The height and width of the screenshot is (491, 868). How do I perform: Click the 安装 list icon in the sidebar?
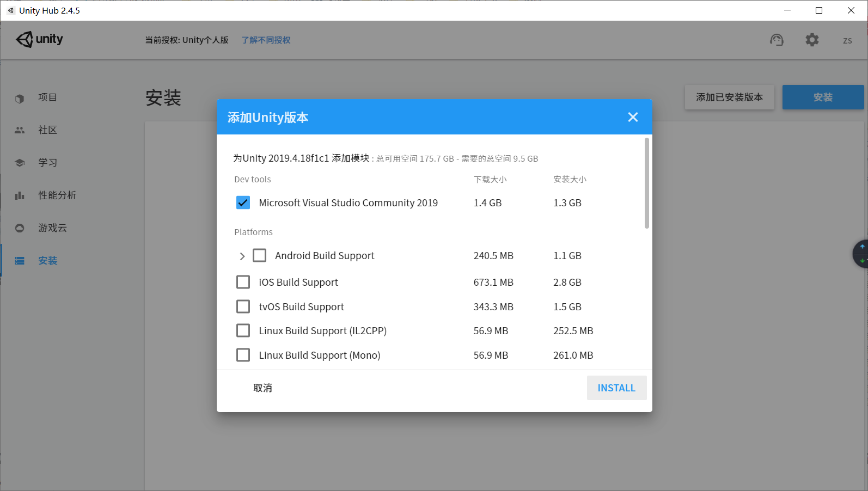point(20,261)
